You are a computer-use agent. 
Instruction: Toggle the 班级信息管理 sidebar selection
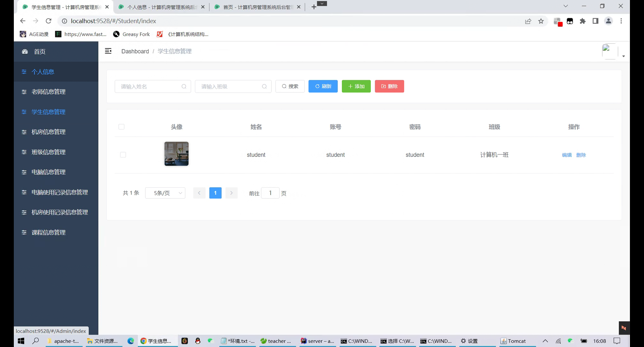(x=48, y=152)
